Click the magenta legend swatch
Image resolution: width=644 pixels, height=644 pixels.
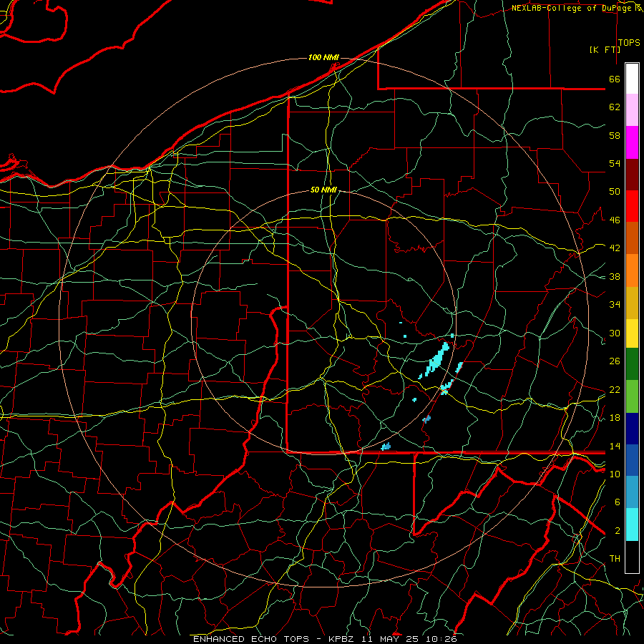(x=632, y=142)
